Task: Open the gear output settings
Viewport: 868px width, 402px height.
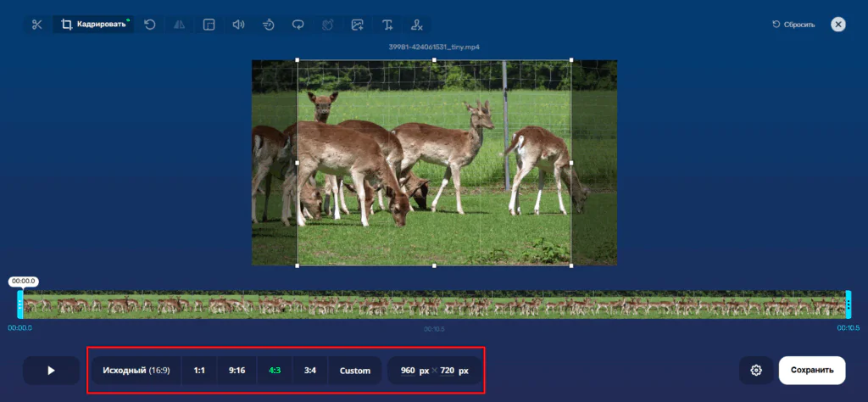Action: click(756, 371)
